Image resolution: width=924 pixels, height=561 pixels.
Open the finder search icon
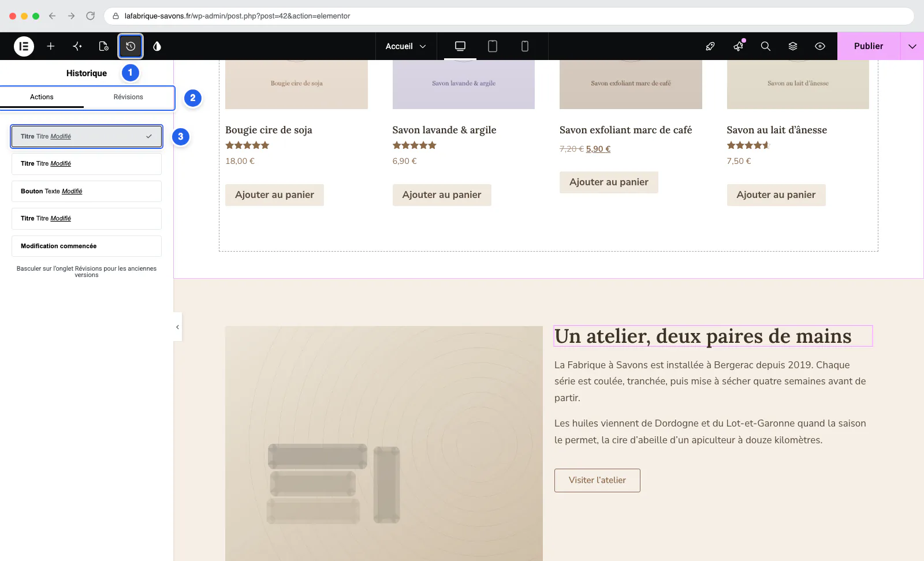pos(766,46)
